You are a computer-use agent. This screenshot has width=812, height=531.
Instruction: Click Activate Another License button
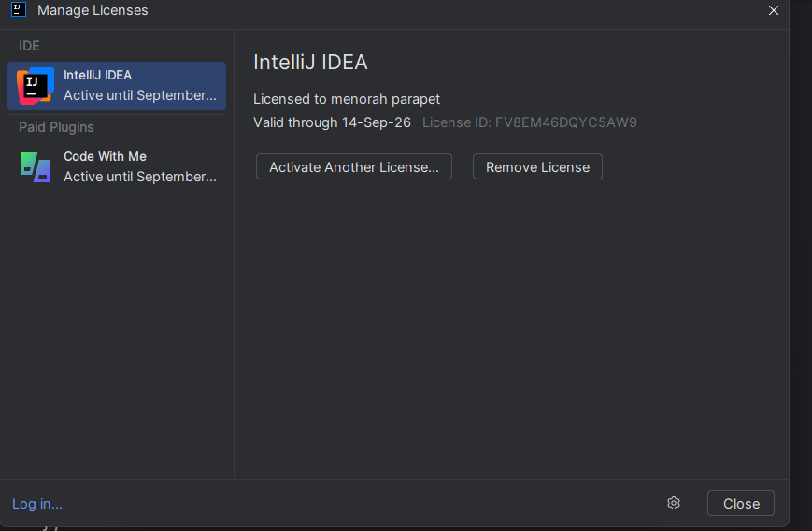[354, 166]
